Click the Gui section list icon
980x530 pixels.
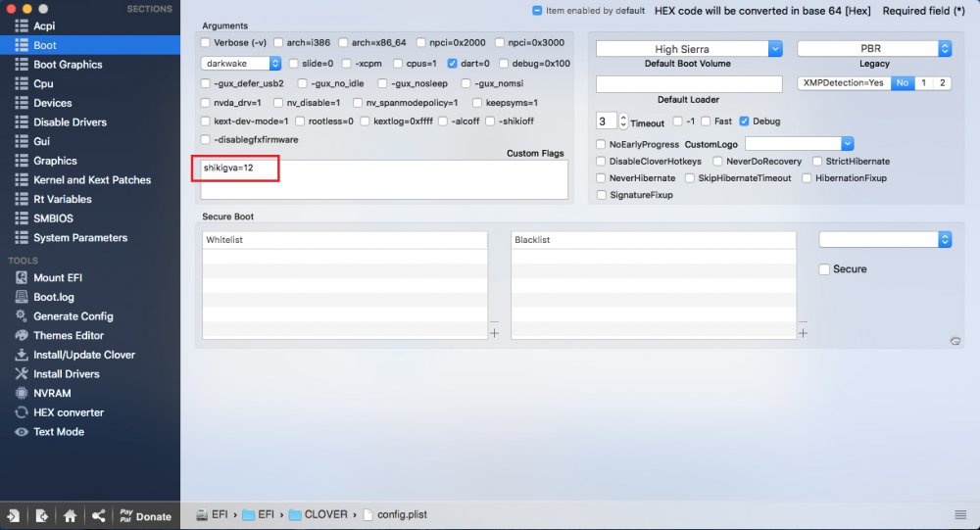22,141
